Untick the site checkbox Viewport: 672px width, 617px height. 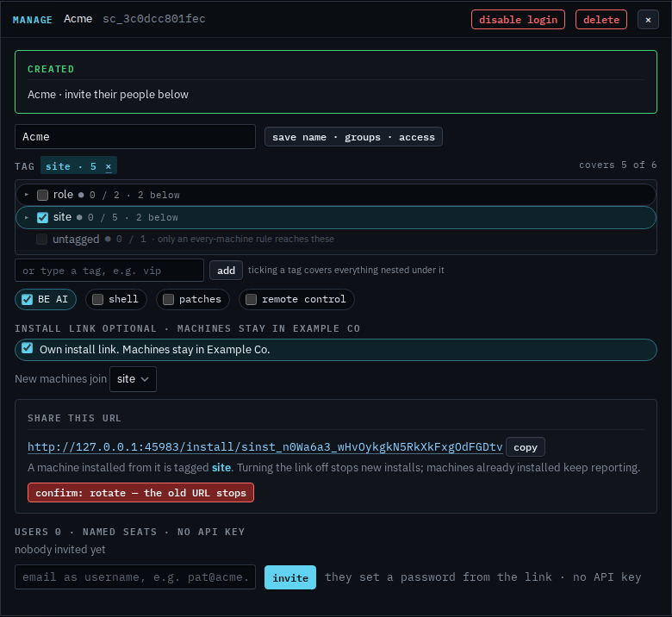pos(42,217)
